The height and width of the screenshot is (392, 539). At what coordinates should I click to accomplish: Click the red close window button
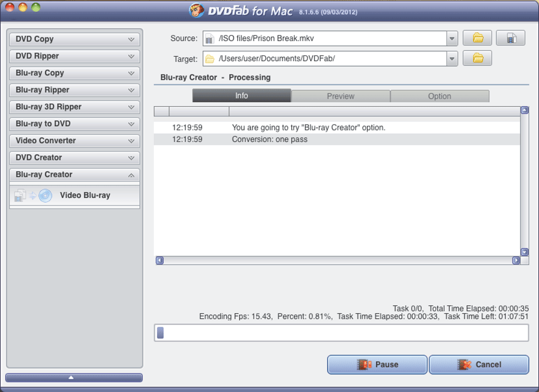10,7
